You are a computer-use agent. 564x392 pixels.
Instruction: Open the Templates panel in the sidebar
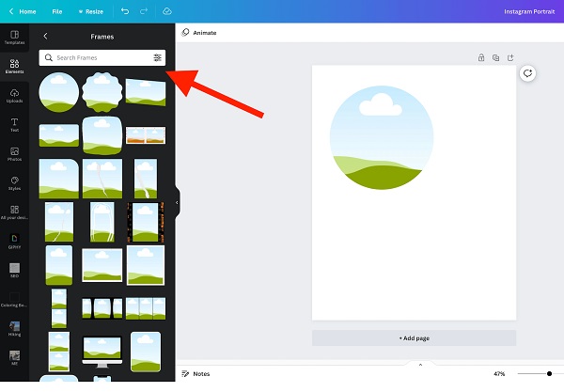tap(14, 38)
